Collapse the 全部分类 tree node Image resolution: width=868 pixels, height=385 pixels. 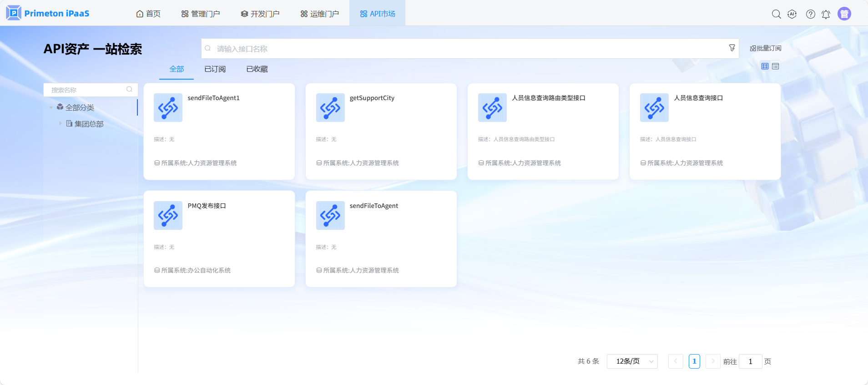coord(51,107)
